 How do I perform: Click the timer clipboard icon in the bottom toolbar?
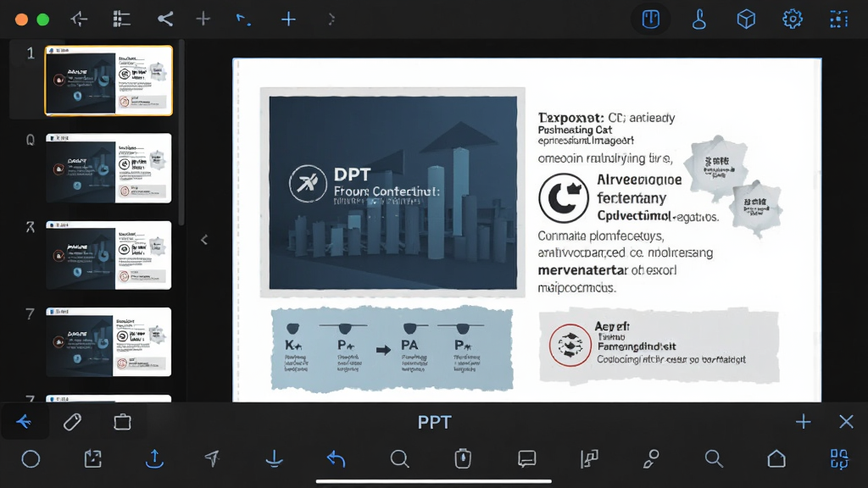click(463, 458)
